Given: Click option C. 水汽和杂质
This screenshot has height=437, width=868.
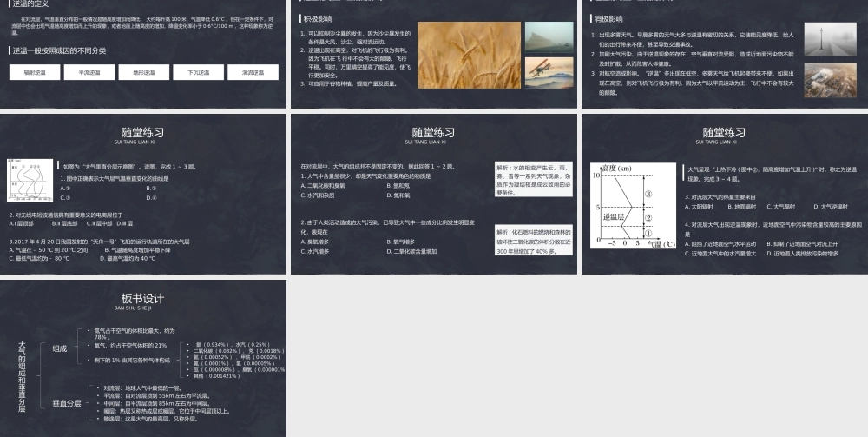Looking at the screenshot, I should tap(317, 195).
